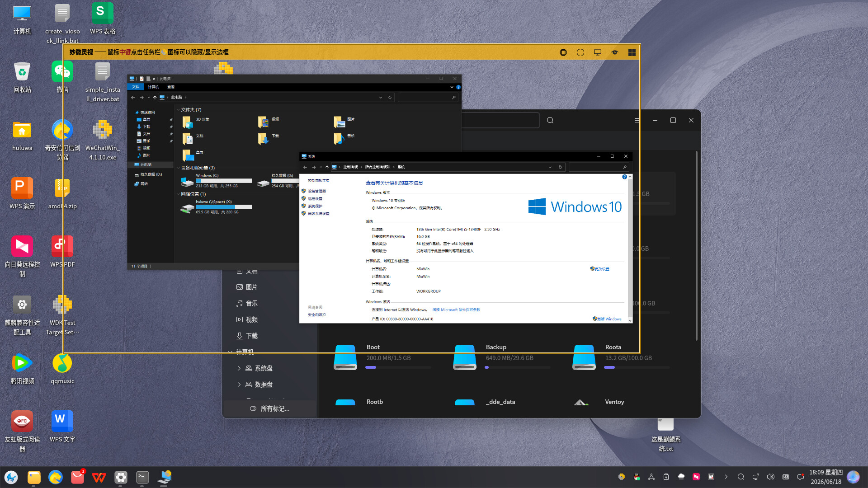Click the Windows logo icon in the yellow toolbar
The width and height of the screenshot is (868, 488).
(632, 52)
